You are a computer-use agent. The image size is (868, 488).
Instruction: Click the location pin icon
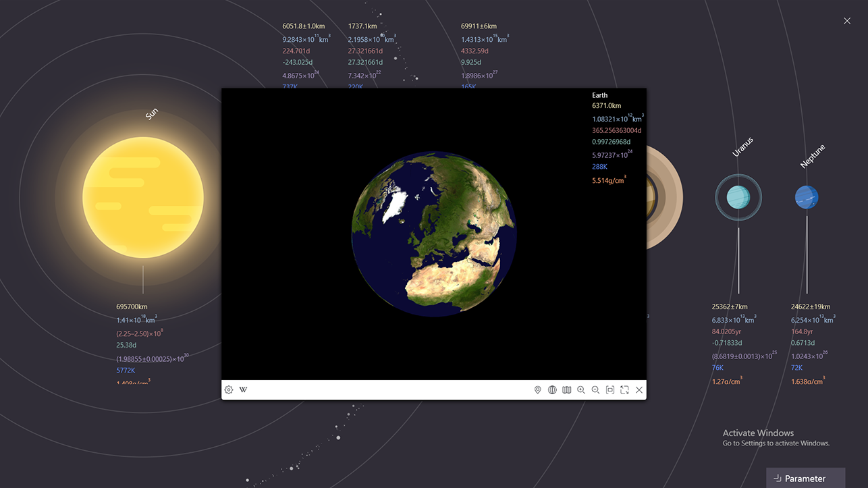[x=538, y=389]
